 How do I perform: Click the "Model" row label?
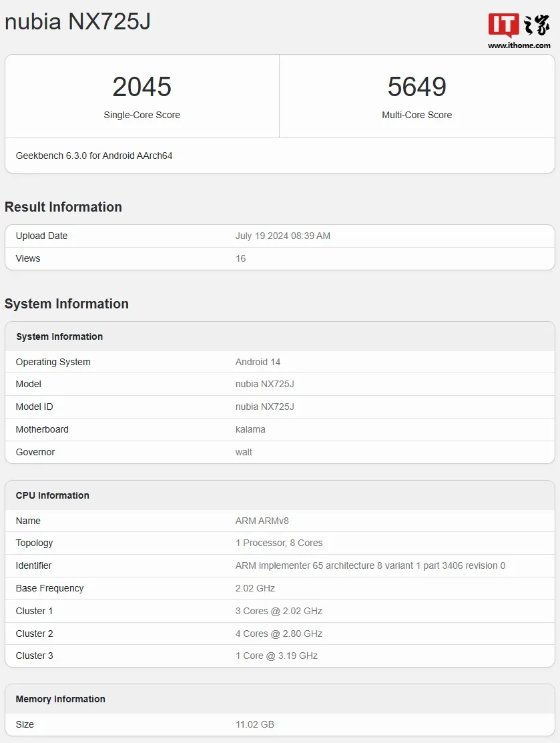pyautogui.click(x=29, y=385)
